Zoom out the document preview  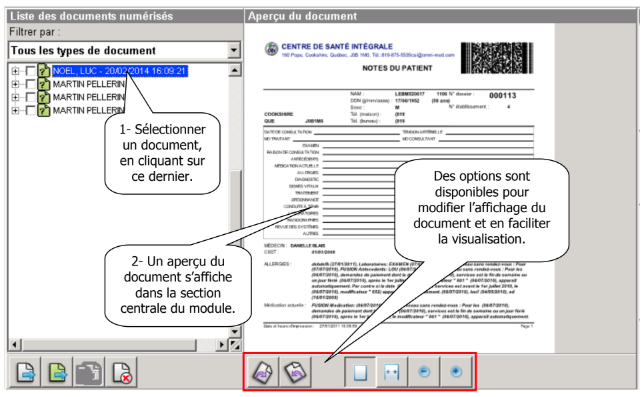[423, 372]
